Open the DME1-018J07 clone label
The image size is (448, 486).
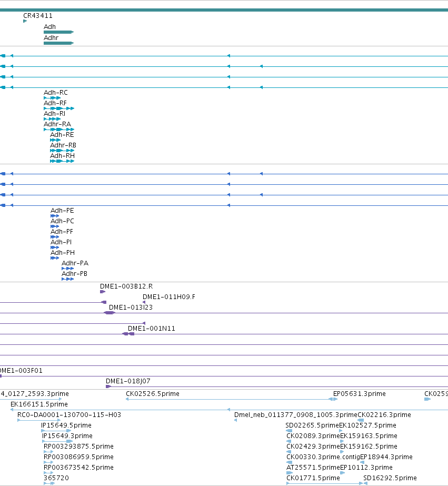pos(128,381)
